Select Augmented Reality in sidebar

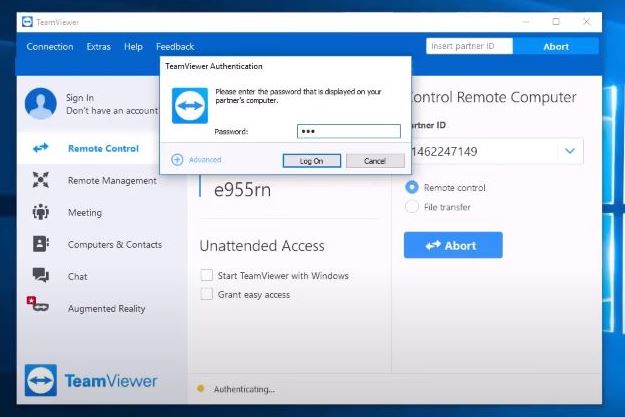pyautogui.click(x=106, y=309)
